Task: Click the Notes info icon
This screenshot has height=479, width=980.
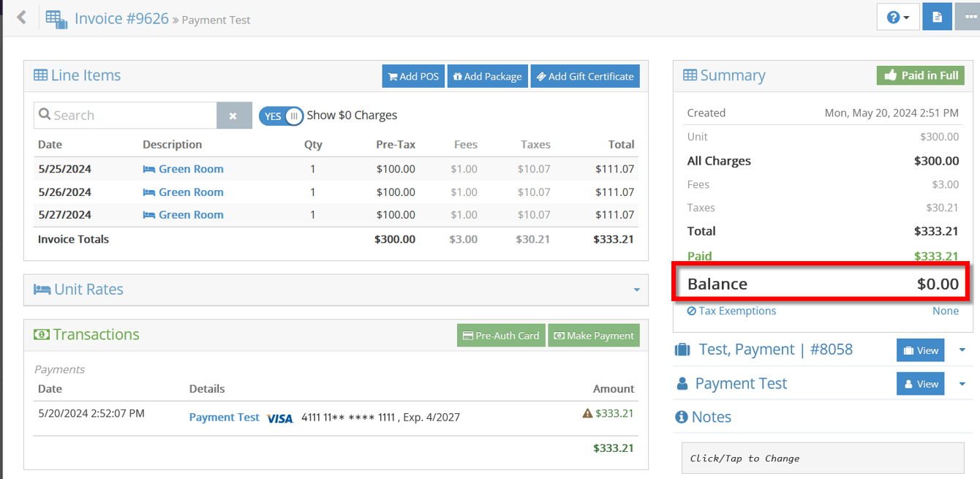Action: pyautogui.click(x=681, y=417)
